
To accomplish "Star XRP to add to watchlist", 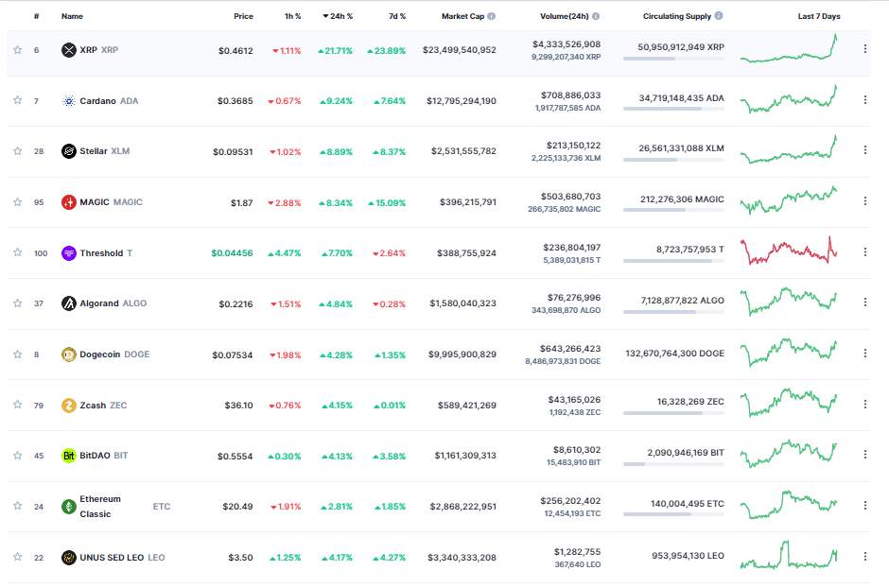I will click(18, 50).
